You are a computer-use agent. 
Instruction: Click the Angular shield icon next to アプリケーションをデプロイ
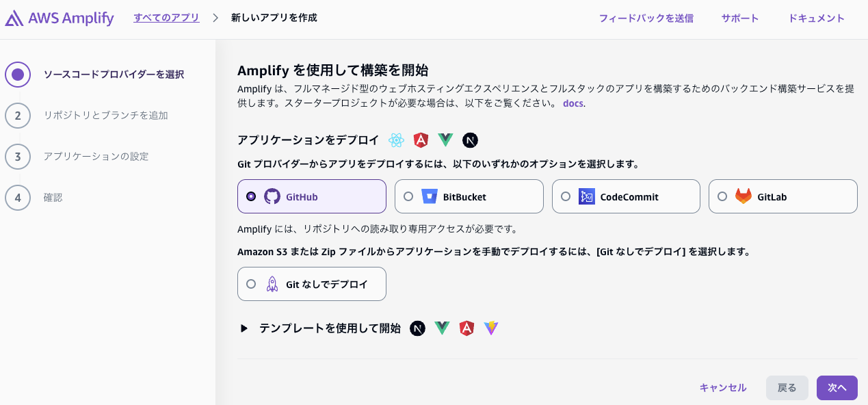coord(421,140)
